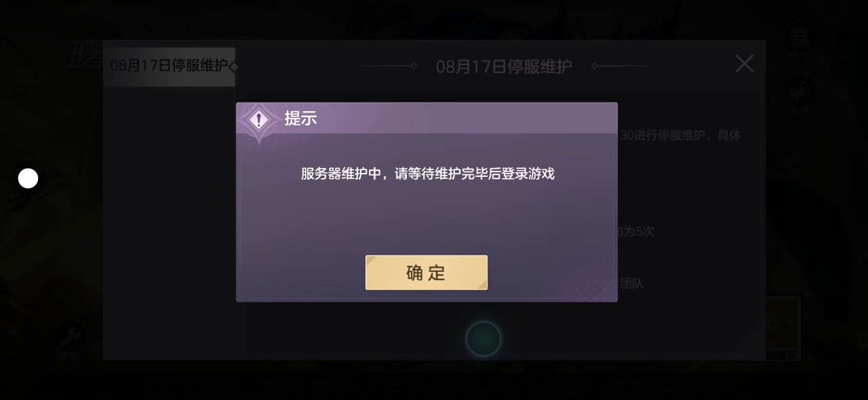Click the decorative diamond left of the heading

[x=414, y=66]
